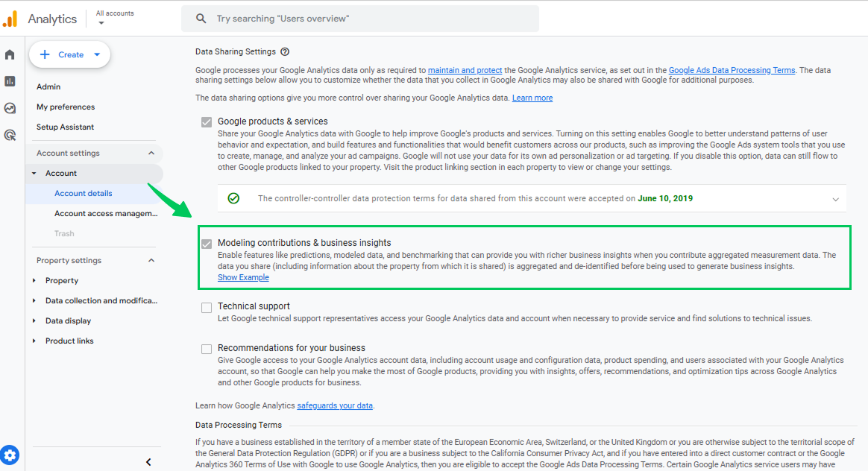Follow the maintain and protect link
Viewport: 868px width, 471px height.
pos(465,70)
